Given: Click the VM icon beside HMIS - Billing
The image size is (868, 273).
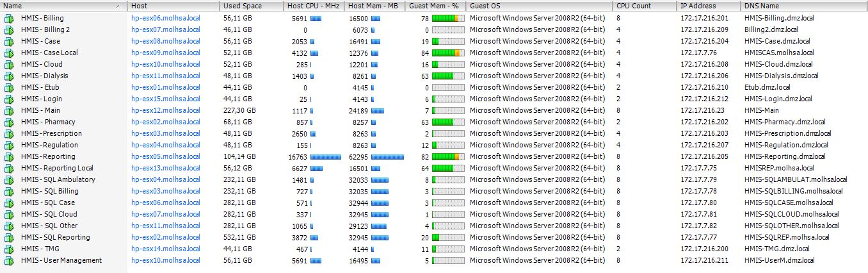Looking at the screenshot, I should pyautogui.click(x=9, y=19).
